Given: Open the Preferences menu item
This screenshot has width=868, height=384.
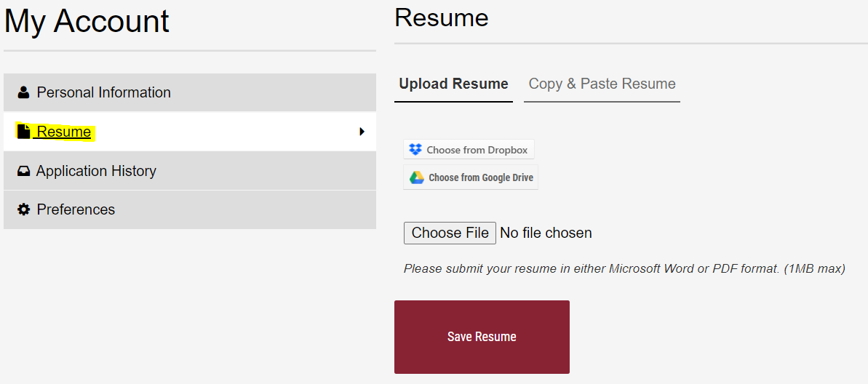Looking at the screenshot, I should tap(190, 209).
